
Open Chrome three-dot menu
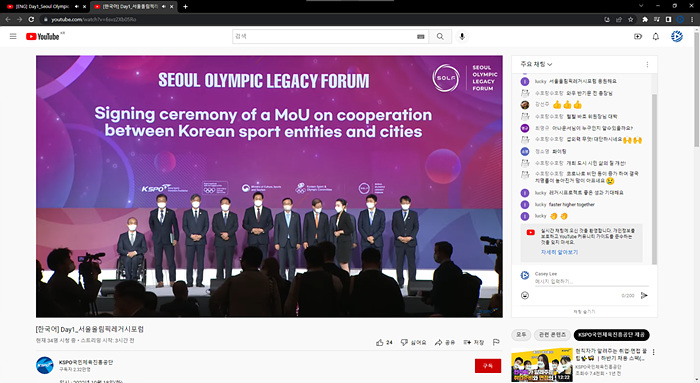pyautogui.click(x=692, y=19)
